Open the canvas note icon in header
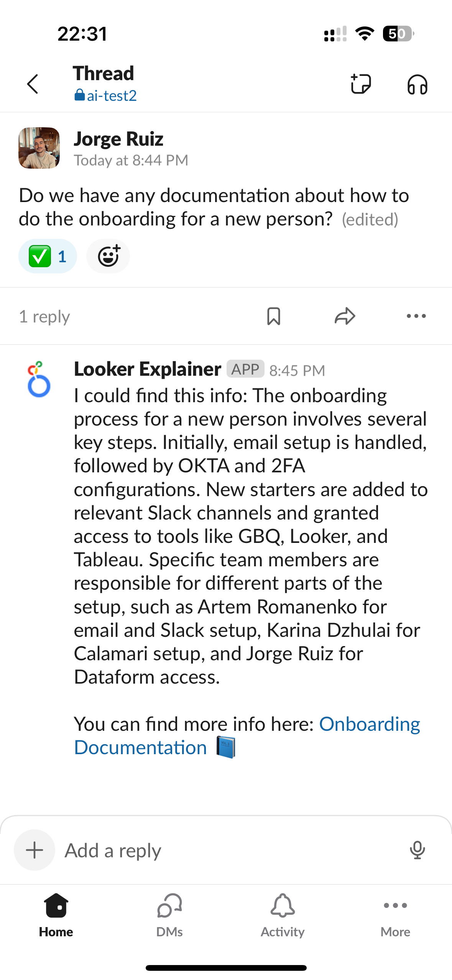 point(361,84)
